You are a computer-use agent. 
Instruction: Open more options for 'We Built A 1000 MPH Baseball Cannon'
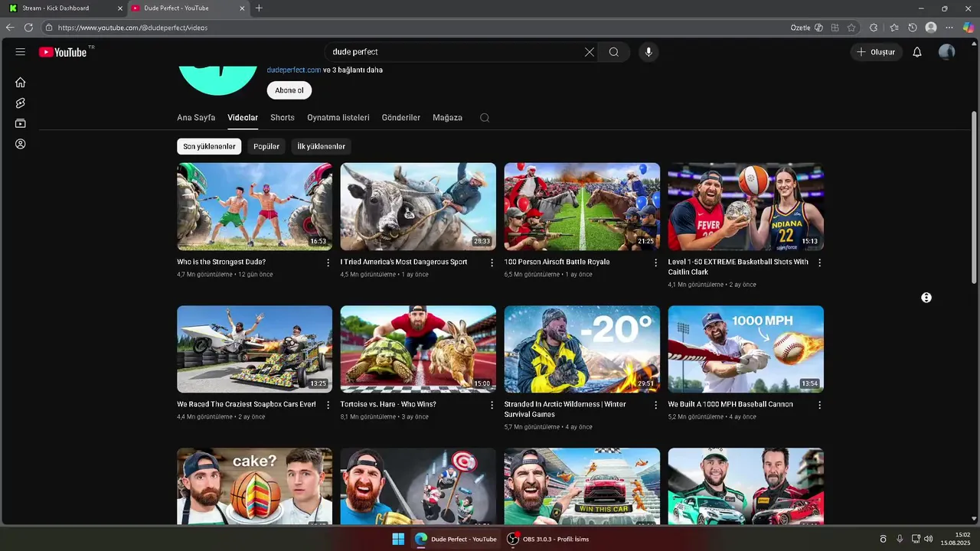[819, 405]
